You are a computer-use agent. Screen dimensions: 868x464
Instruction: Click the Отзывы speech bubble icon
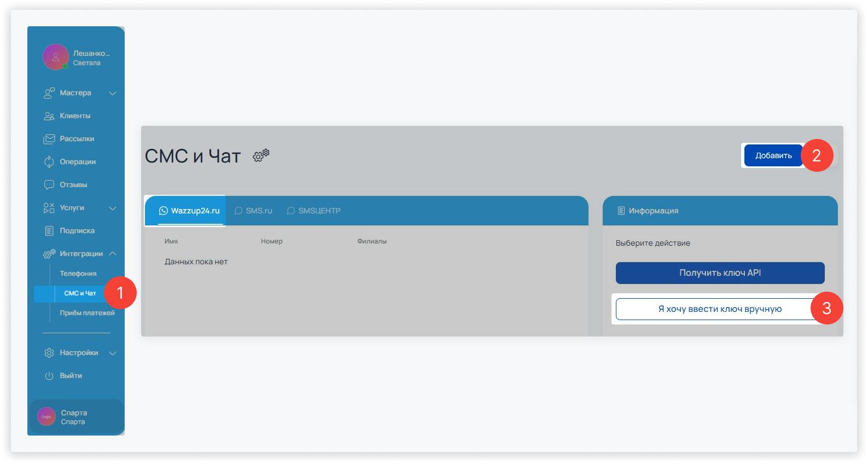[x=49, y=185]
